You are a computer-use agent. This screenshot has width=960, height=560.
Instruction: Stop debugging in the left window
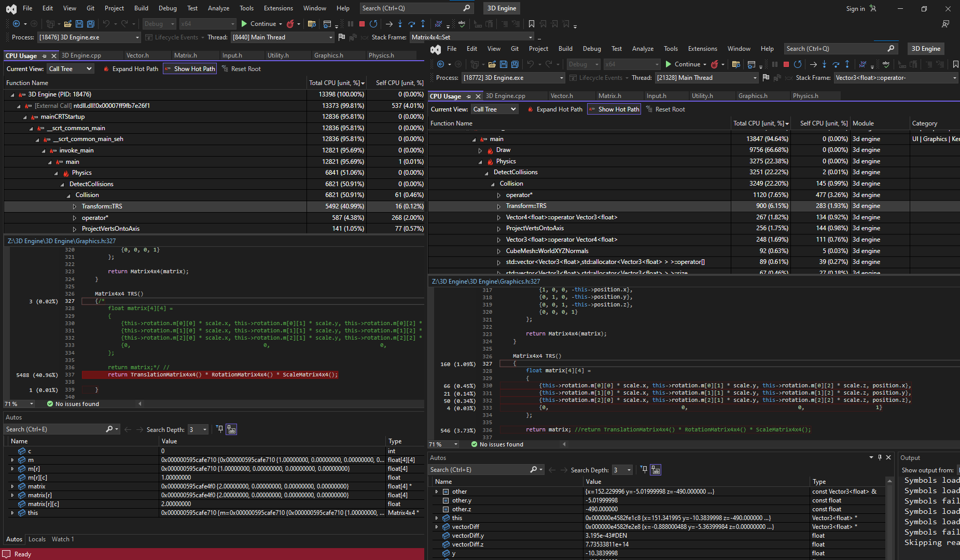click(x=362, y=24)
